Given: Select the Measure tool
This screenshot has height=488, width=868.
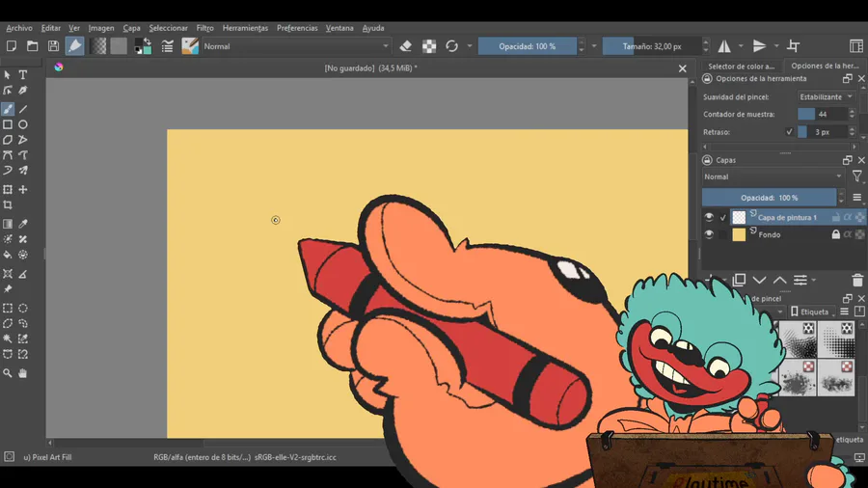Looking at the screenshot, I should (x=23, y=274).
